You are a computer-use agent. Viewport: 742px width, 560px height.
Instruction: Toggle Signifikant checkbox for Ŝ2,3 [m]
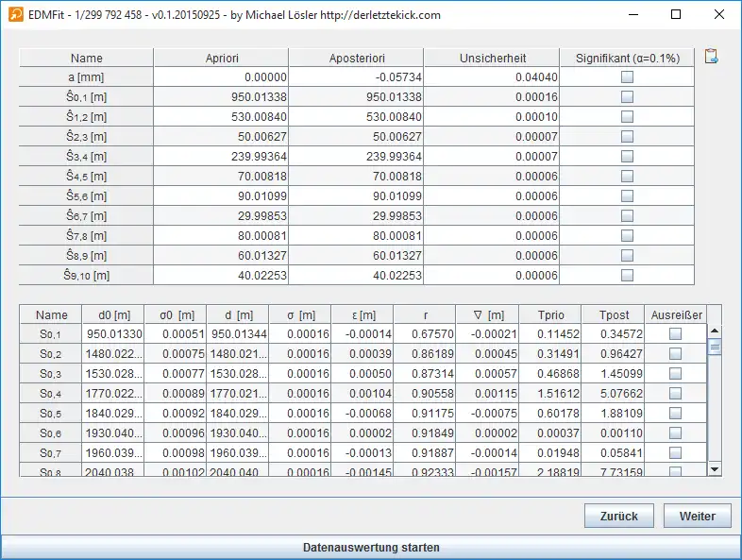[627, 137]
